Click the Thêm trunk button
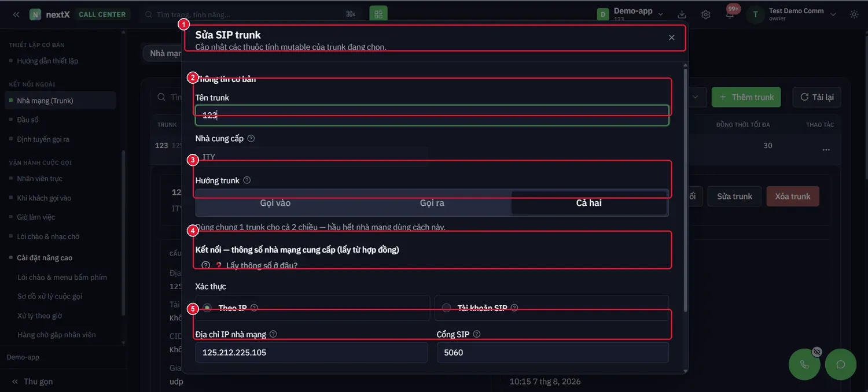This screenshot has height=392, width=868. 746,97
